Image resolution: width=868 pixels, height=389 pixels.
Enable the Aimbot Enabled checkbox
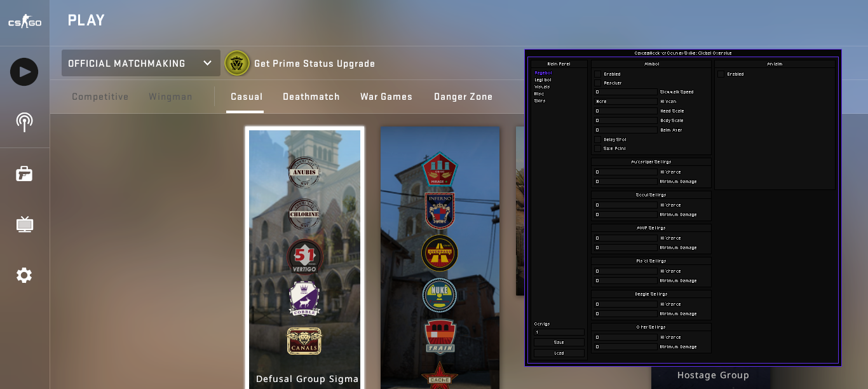click(x=597, y=74)
